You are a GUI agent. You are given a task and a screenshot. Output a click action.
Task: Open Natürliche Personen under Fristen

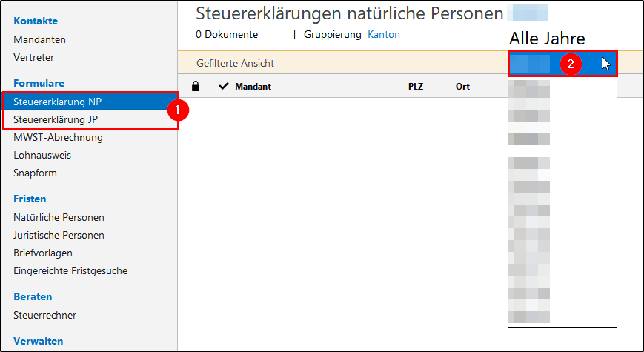coord(59,218)
